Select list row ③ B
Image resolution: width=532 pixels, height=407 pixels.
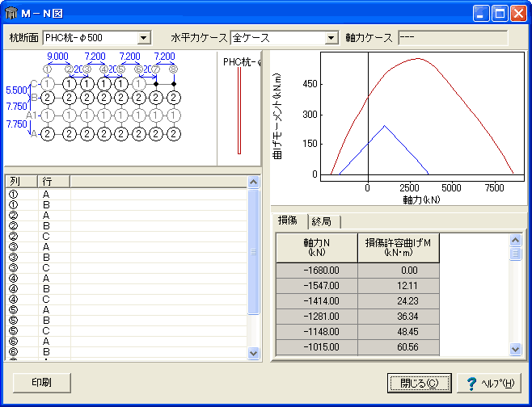(x=126, y=258)
